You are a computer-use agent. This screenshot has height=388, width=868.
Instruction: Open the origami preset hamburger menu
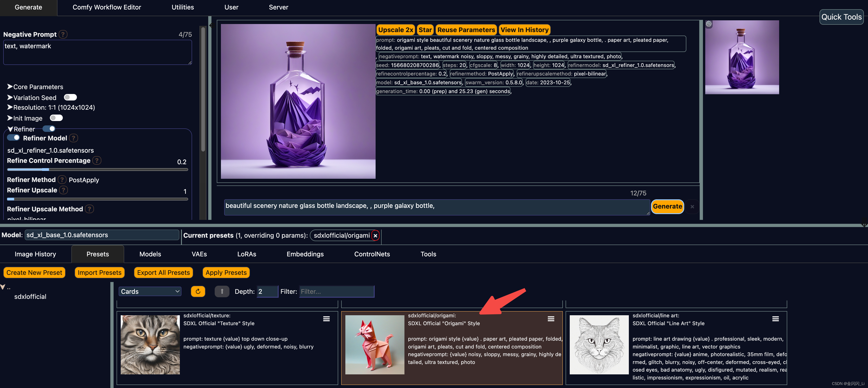[x=551, y=319]
